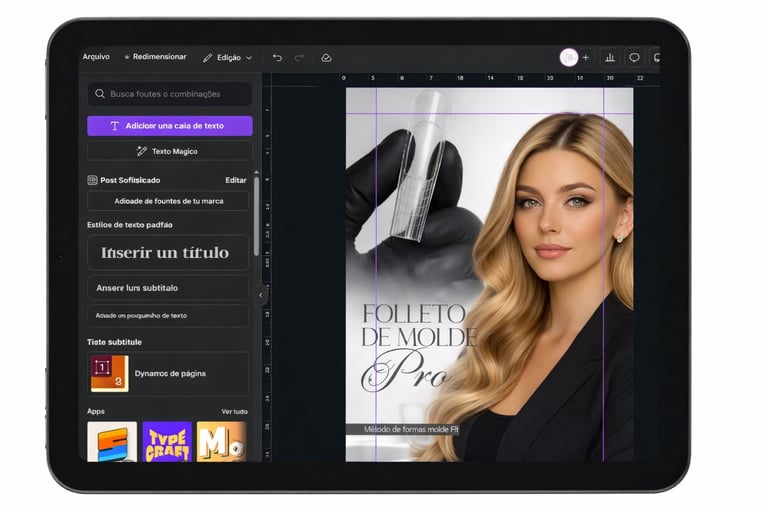The image size is (768, 512).
Task: Click the Post Sofisticado brand label
Action: [130, 180]
